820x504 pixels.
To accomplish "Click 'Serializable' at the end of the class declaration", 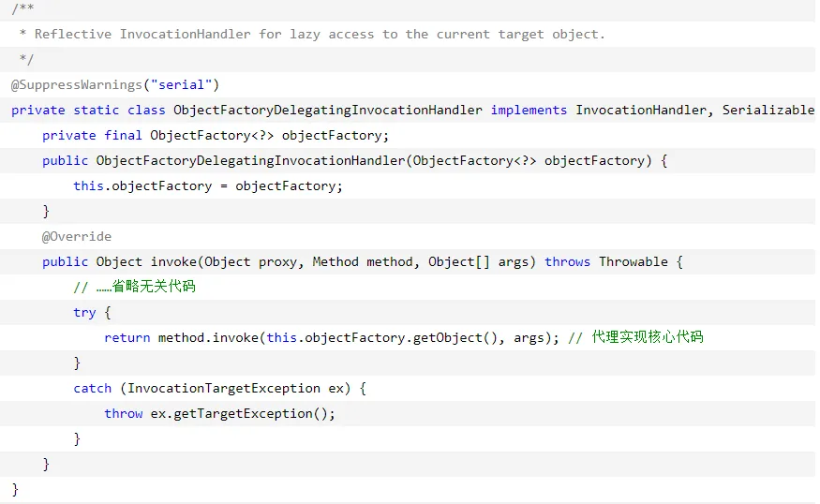I will coord(768,111).
